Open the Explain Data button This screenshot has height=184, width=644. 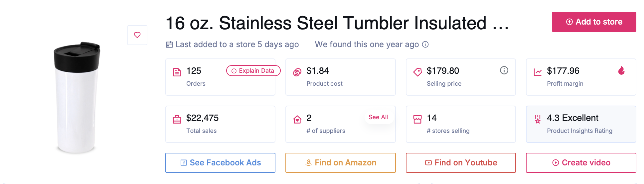pyautogui.click(x=253, y=71)
